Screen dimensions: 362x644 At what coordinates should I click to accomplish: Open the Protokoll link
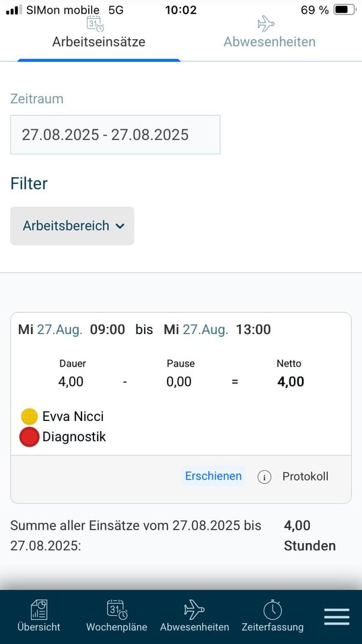(x=305, y=476)
